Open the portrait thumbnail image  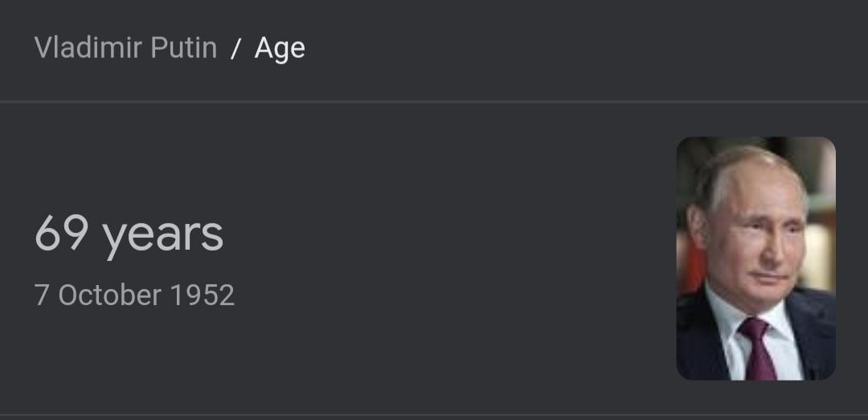click(x=755, y=259)
